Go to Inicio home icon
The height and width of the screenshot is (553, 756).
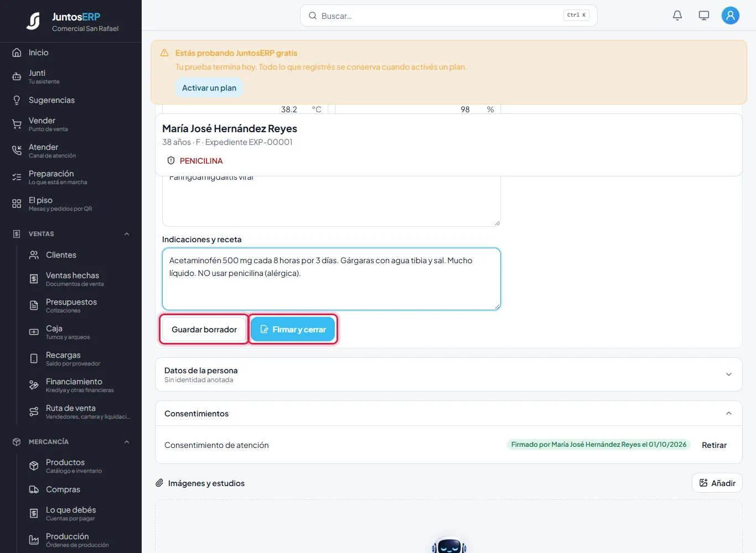(17, 53)
